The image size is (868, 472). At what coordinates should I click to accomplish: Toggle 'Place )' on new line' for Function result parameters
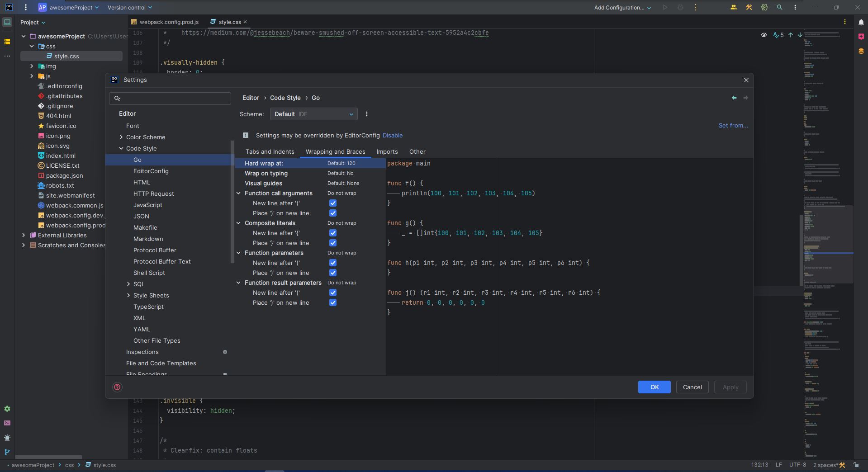pyautogui.click(x=333, y=302)
